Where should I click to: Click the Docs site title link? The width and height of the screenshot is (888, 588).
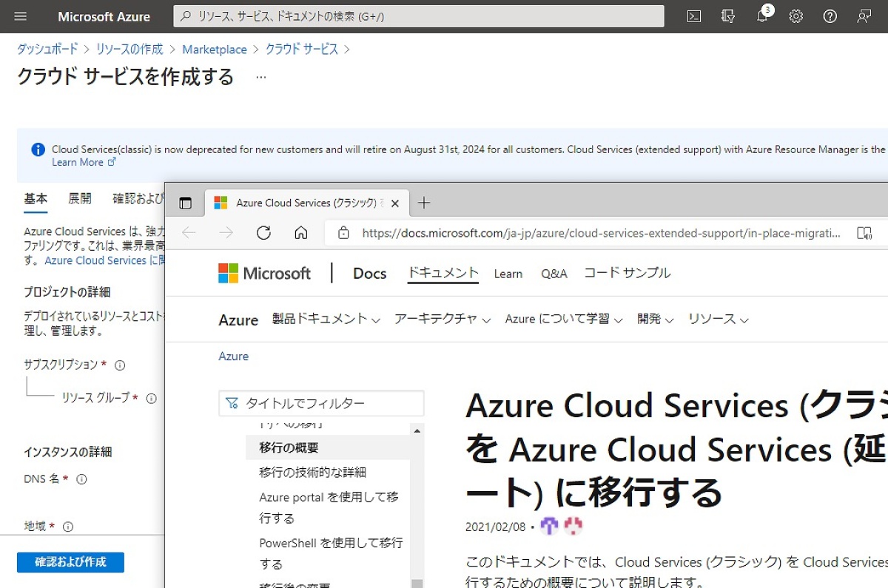click(370, 274)
